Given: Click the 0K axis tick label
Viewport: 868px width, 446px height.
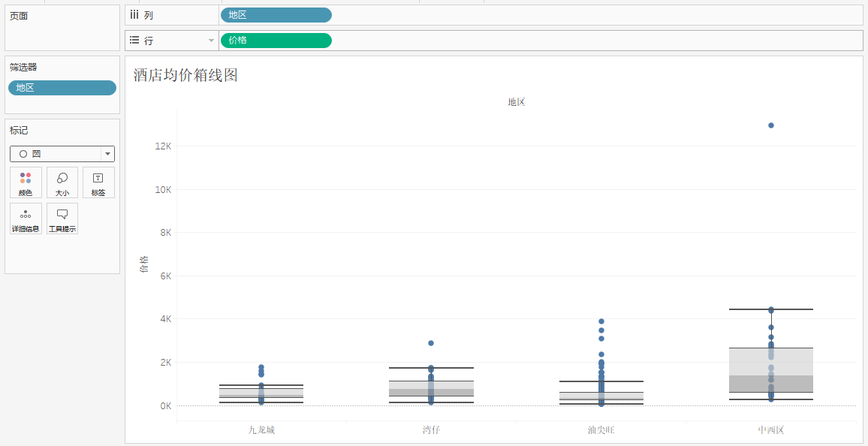Looking at the screenshot, I should click(165, 405).
